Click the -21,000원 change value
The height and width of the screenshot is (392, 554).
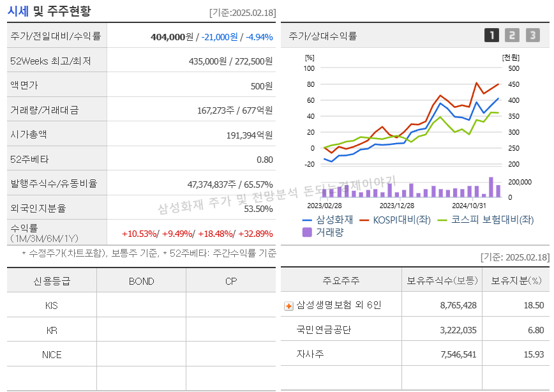(x=220, y=37)
